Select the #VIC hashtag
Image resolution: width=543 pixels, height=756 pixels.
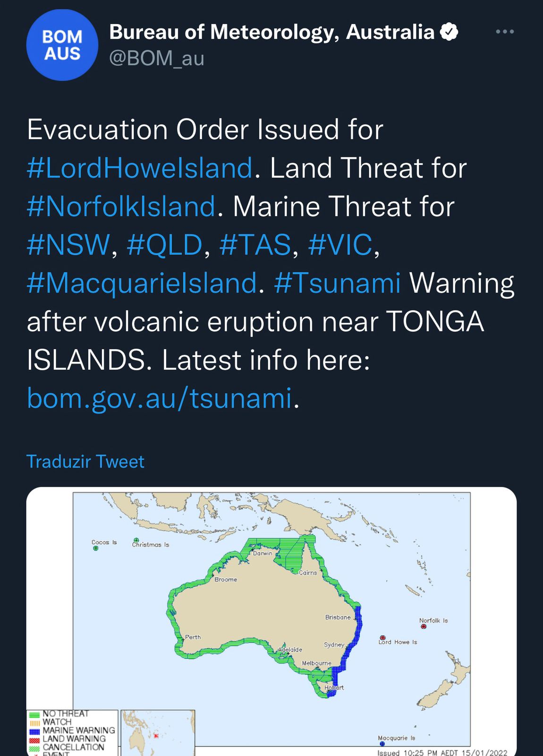coord(340,245)
